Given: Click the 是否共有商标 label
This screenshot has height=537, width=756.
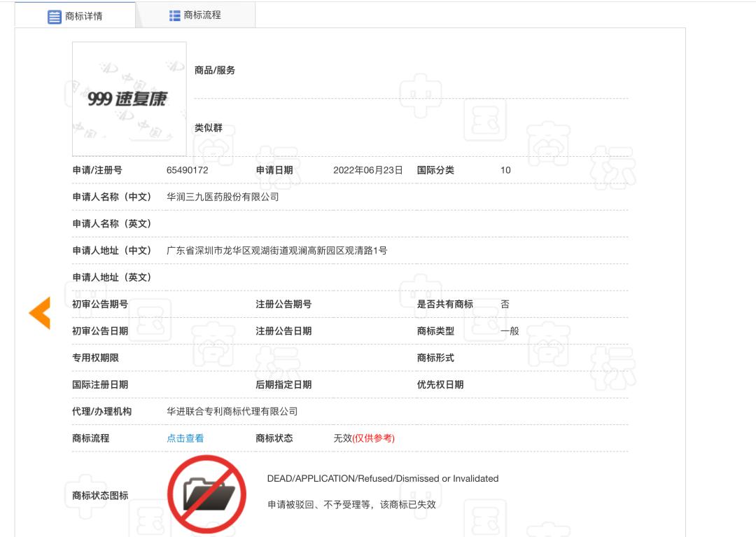Looking at the screenshot, I should 445,304.
